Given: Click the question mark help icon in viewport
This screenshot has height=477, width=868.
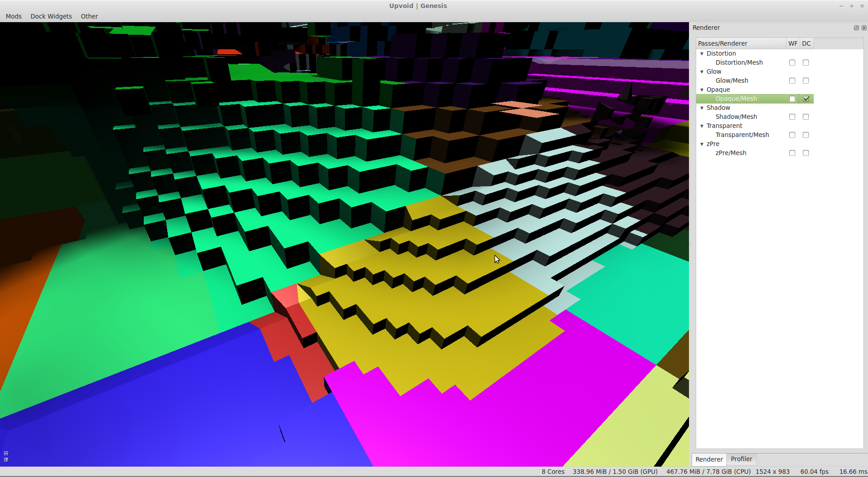Looking at the screenshot, I should point(6,460).
